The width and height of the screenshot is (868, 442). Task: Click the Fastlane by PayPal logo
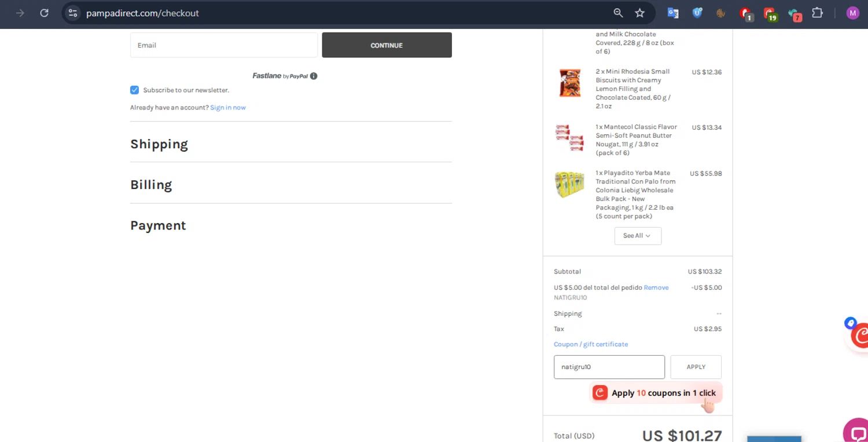[280, 76]
